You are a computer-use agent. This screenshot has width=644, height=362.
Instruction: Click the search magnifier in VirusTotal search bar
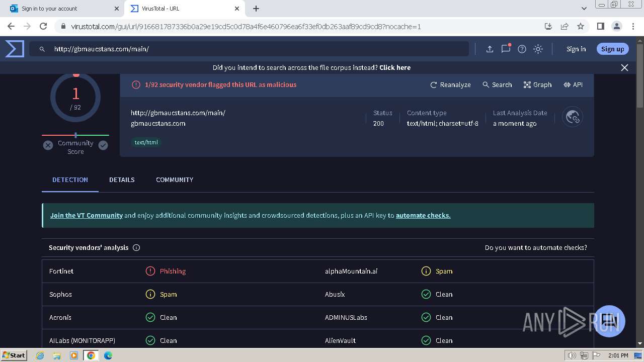(x=42, y=49)
